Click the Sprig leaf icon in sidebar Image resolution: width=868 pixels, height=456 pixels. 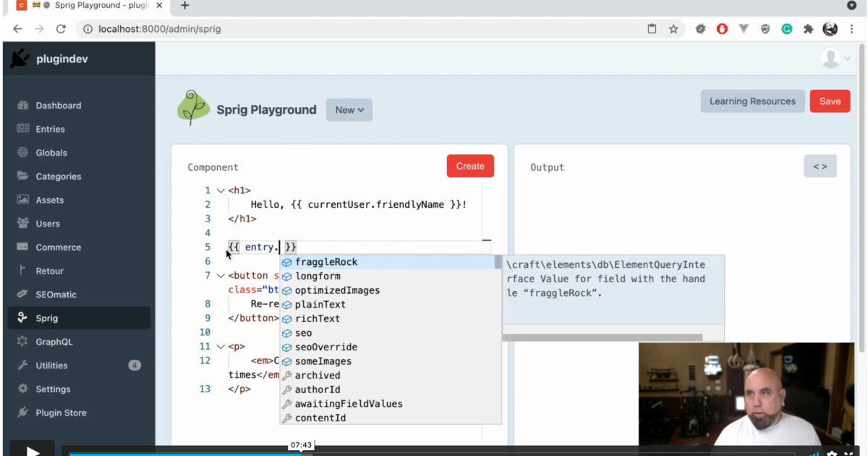click(22, 318)
